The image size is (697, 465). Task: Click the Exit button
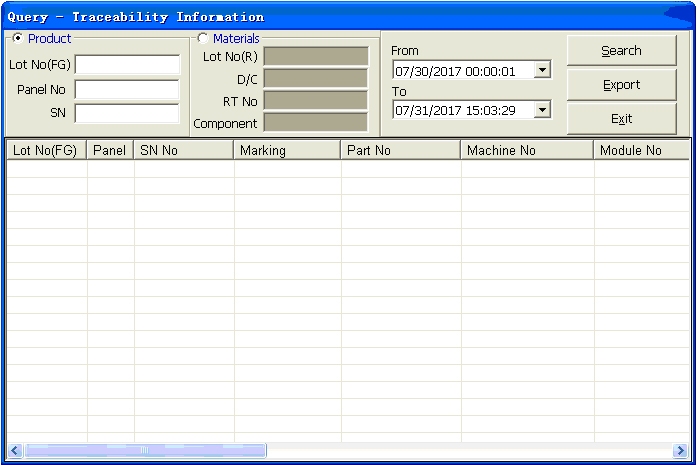[x=621, y=119]
